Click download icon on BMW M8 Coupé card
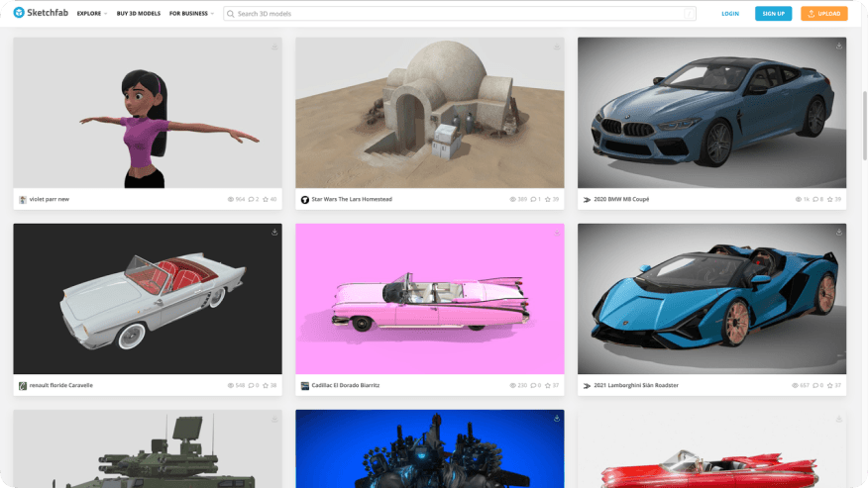Viewport: 868px width, 488px height. click(x=838, y=46)
